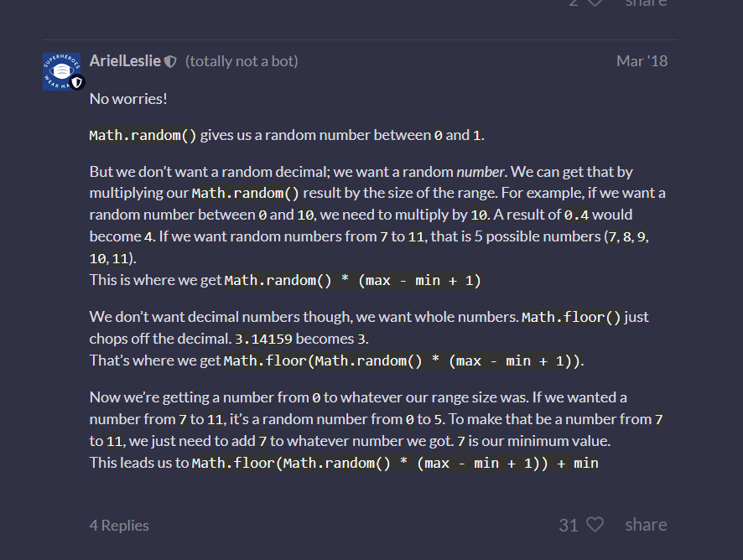Viewport: 743px width, 560px height.
Task: Click the final Math.floor formula code block
Action: (394, 463)
